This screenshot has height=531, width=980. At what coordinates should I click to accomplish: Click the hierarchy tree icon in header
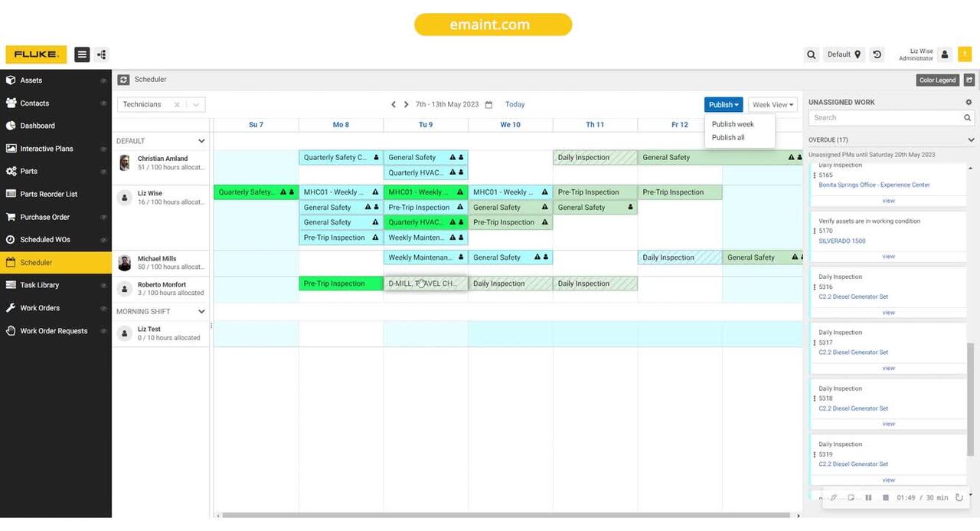pyautogui.click(x=102, y=54)
